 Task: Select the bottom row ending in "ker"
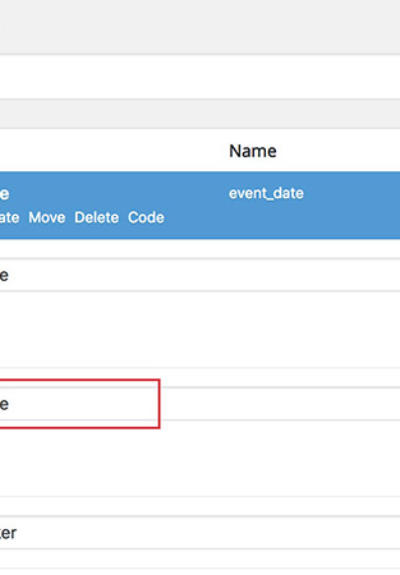(x=200, y=532)
